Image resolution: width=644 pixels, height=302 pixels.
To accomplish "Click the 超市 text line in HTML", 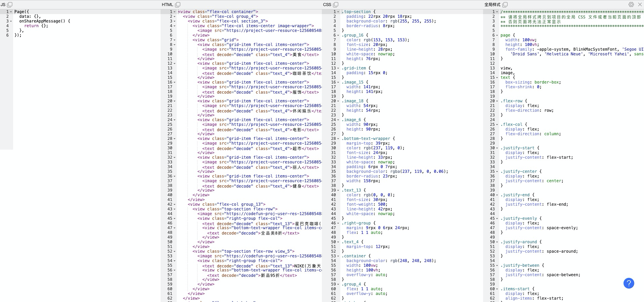I will (261, 149).
